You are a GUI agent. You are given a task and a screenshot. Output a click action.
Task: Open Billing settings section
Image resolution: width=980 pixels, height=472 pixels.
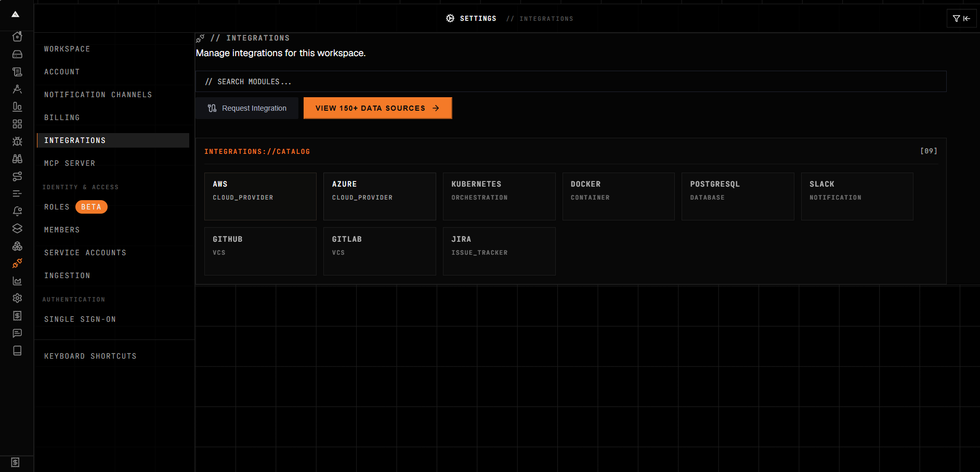(x=113, y=117)
